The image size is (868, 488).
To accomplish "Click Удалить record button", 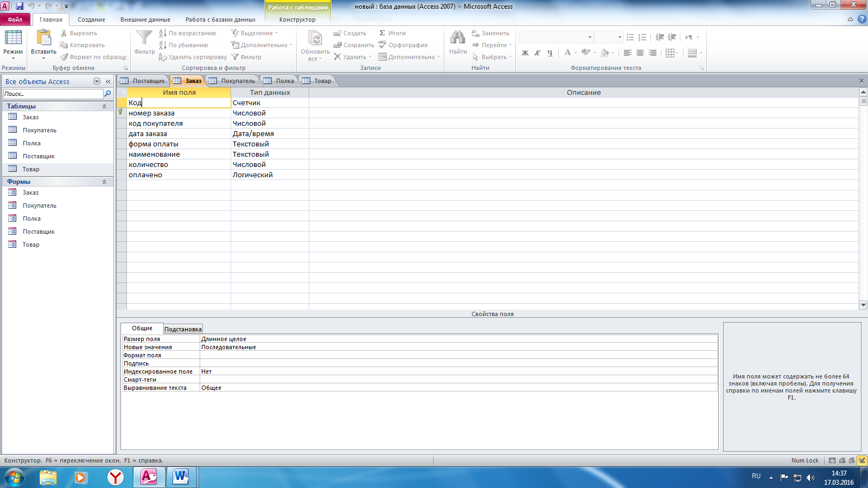I will (x=352, y=57).
